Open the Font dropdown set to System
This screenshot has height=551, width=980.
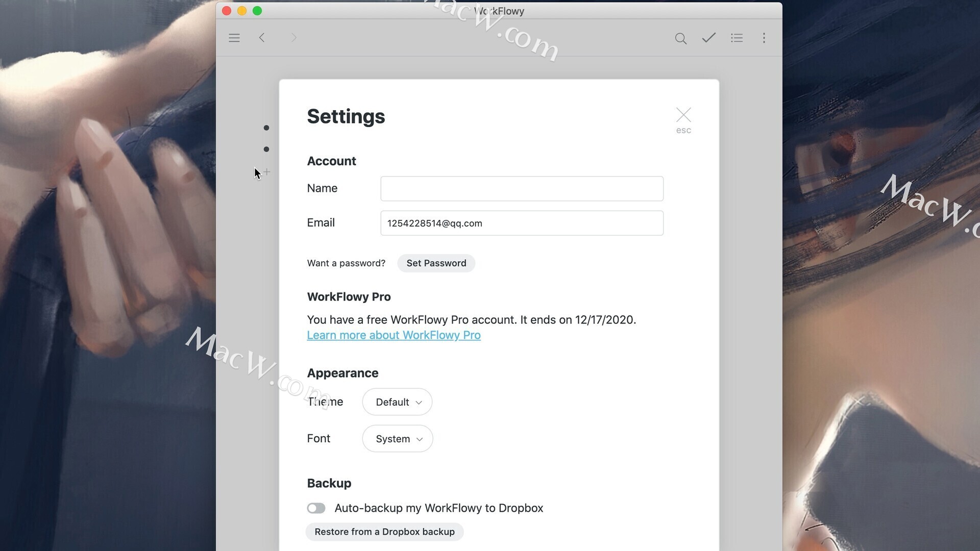point(398,439)
